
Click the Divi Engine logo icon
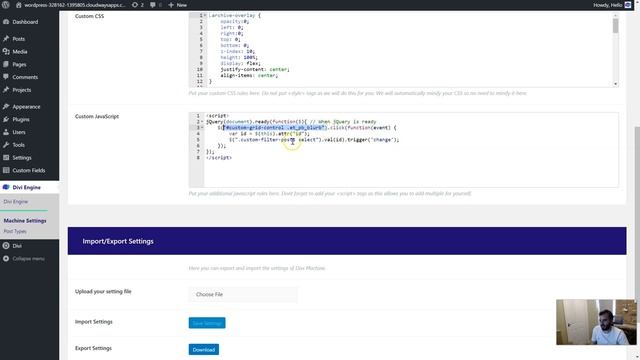point(6,187)
